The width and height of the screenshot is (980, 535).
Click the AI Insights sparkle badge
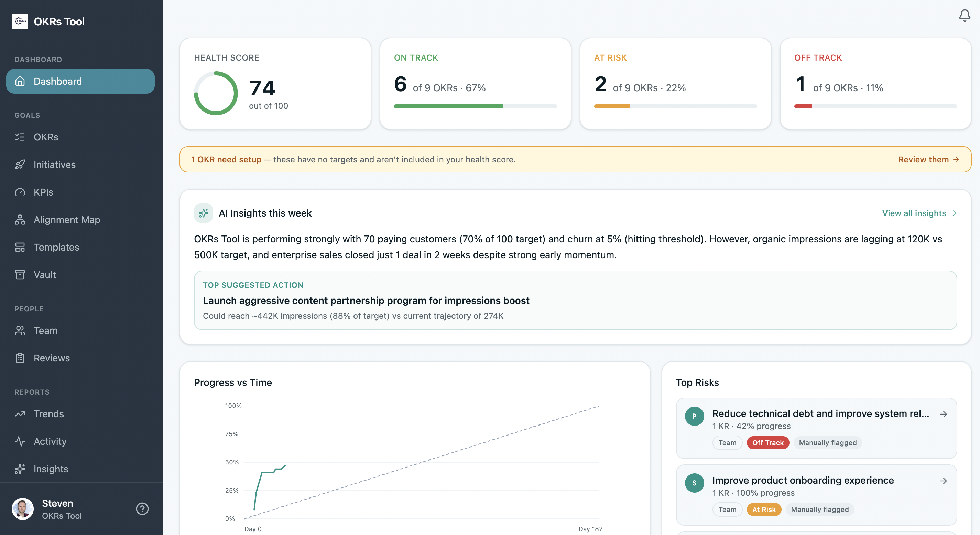click(203, 213)
